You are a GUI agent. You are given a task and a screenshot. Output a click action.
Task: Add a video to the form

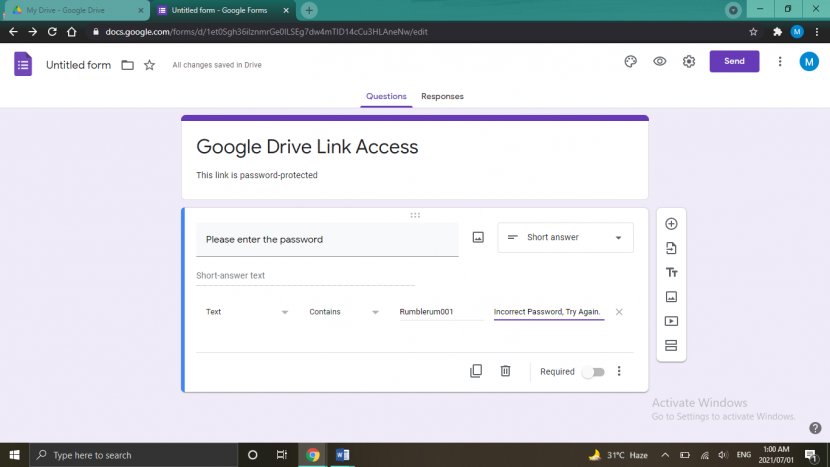[x=671, y=321]
